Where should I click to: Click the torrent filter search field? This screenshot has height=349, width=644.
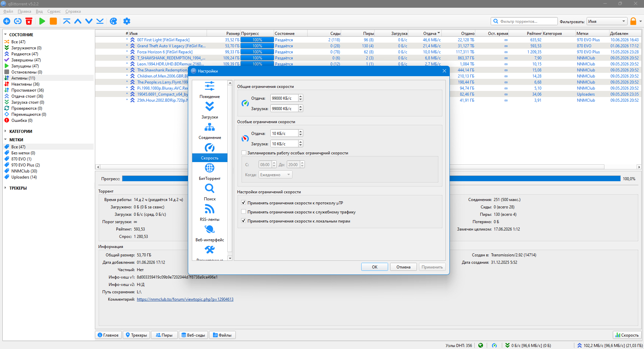[524, 21]
